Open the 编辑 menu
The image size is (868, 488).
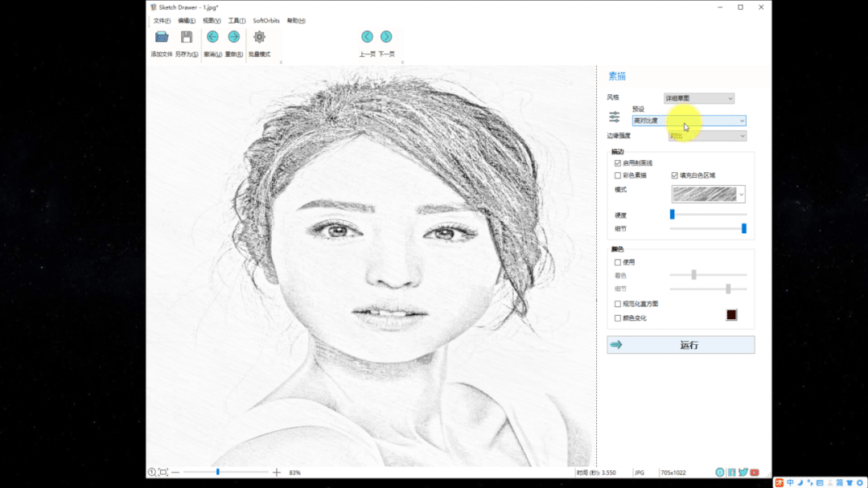coord(187,20)
